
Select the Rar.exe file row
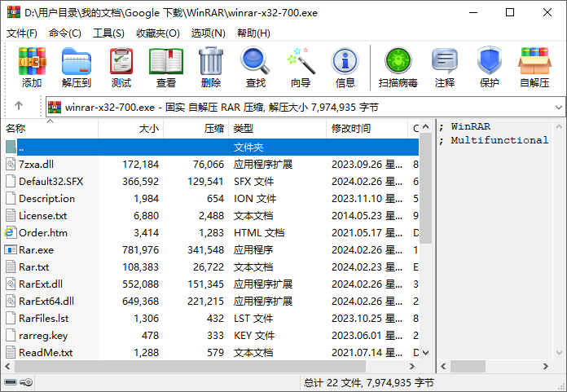36,249
